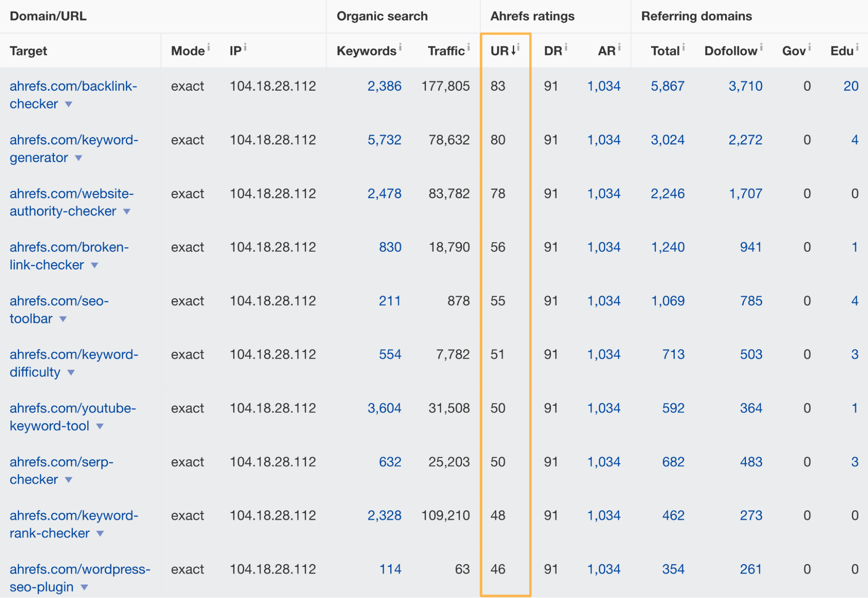Expand dropdown for keyword-difficulty URL
Screen dimensions: 868x598
pyautogui.click(x=71, y=373)
